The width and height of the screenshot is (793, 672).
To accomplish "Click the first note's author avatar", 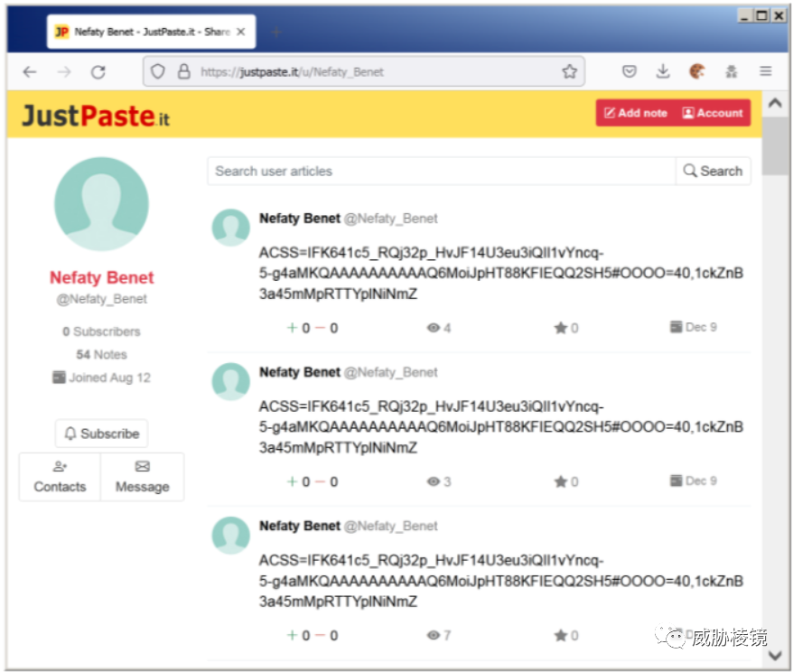I will pyautogui.click(x=230, y=228).
